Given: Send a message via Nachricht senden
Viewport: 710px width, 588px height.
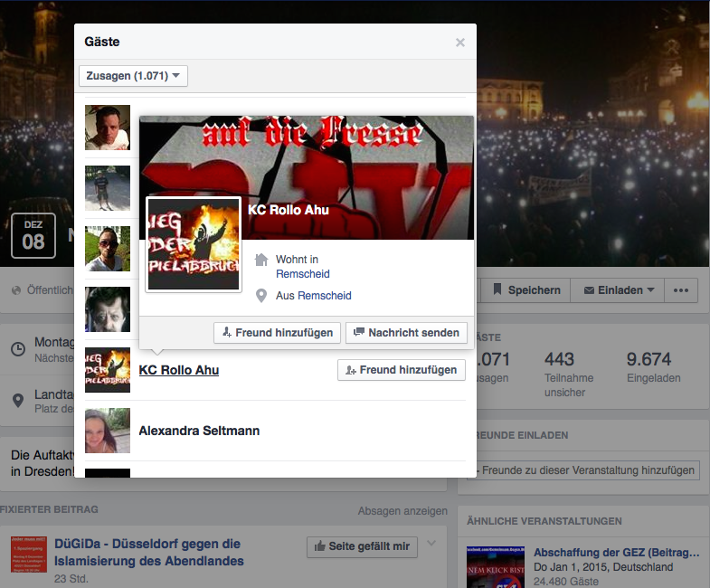Looking at the screenshot, I should 407,333.
